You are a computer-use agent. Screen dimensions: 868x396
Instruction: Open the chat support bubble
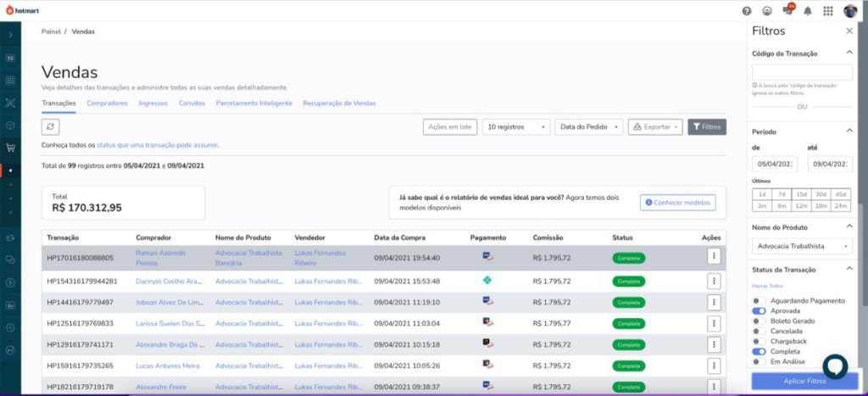835,366
